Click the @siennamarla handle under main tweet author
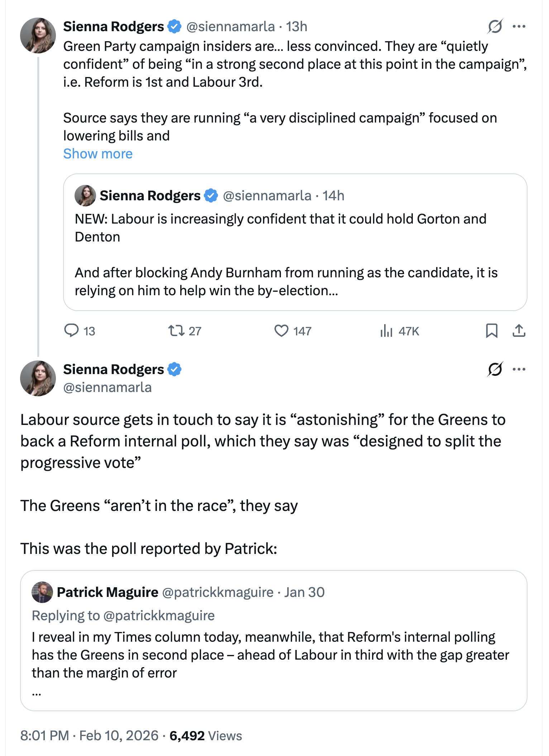549x756 pixels. (x=108, y=387)
